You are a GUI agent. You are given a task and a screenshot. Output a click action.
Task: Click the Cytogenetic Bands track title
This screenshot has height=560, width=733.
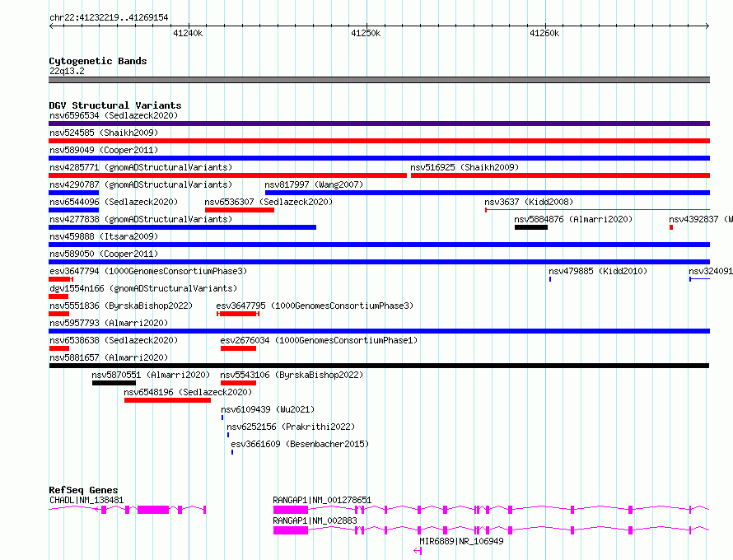[98, 61]
